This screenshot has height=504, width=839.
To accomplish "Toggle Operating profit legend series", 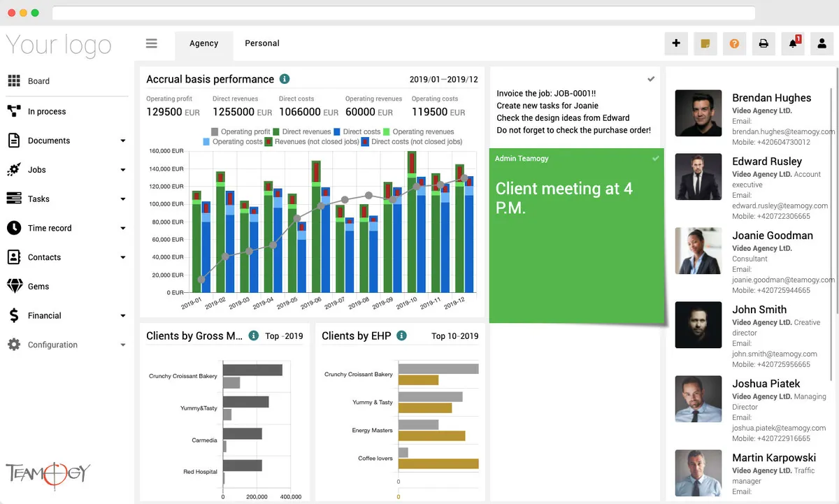I will (x=241, y=131).
